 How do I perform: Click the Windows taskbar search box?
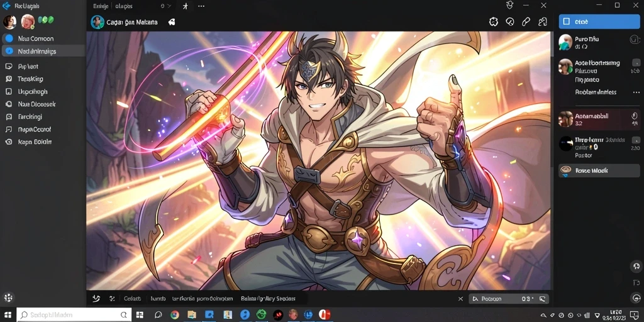(x=74, y=315)
